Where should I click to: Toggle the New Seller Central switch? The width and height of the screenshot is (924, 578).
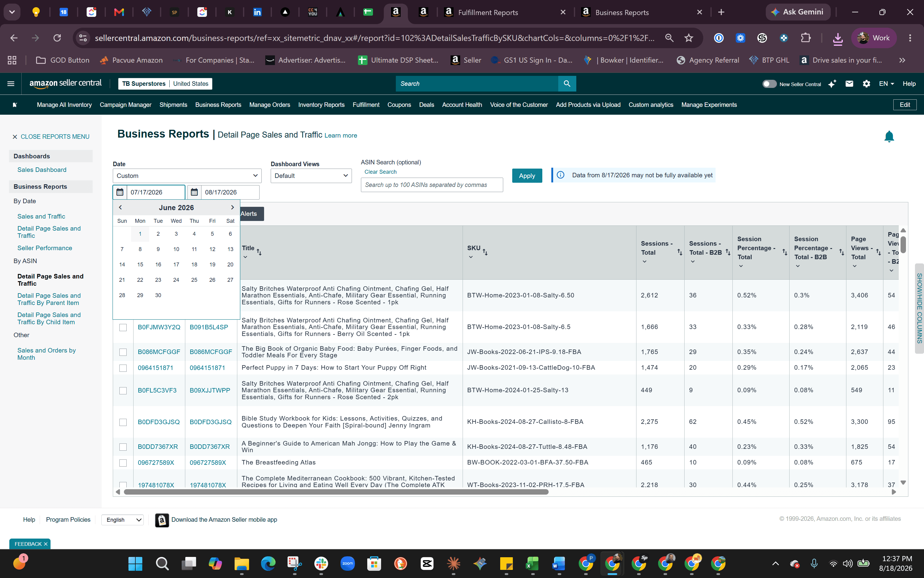(769, 84)
